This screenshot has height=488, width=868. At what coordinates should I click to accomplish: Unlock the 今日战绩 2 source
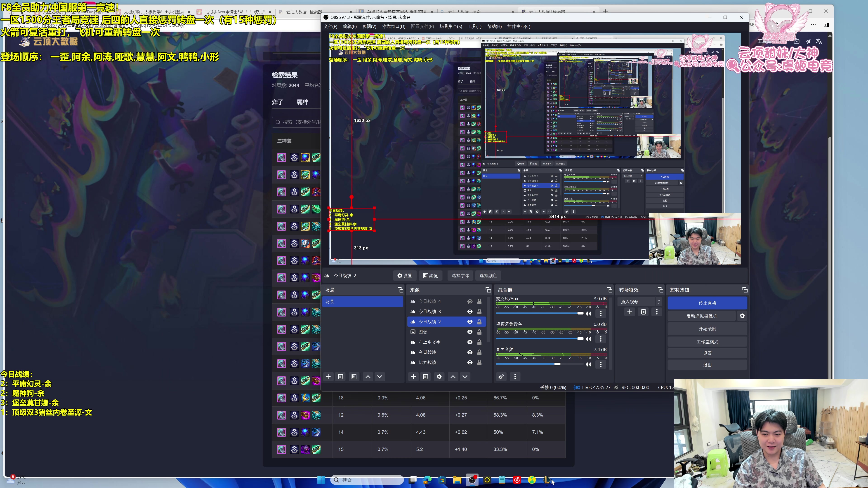point(479,322)
